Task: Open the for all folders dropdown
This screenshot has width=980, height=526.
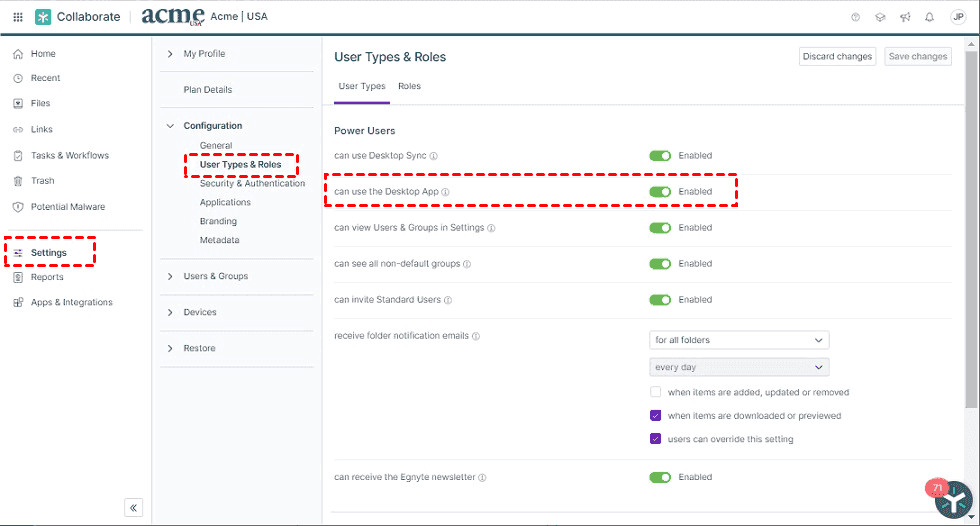Action: coord(739,340)
